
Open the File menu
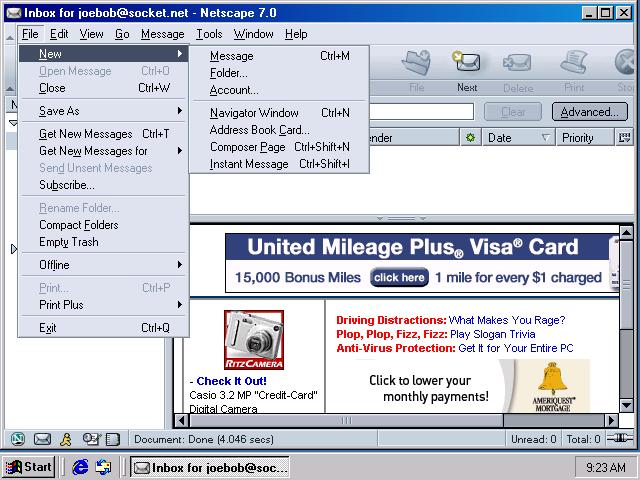pos(30,34)
